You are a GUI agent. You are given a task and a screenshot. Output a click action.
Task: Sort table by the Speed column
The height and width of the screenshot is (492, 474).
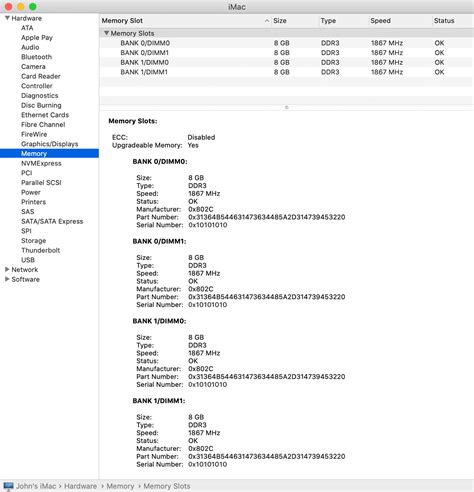pos(399,21)
